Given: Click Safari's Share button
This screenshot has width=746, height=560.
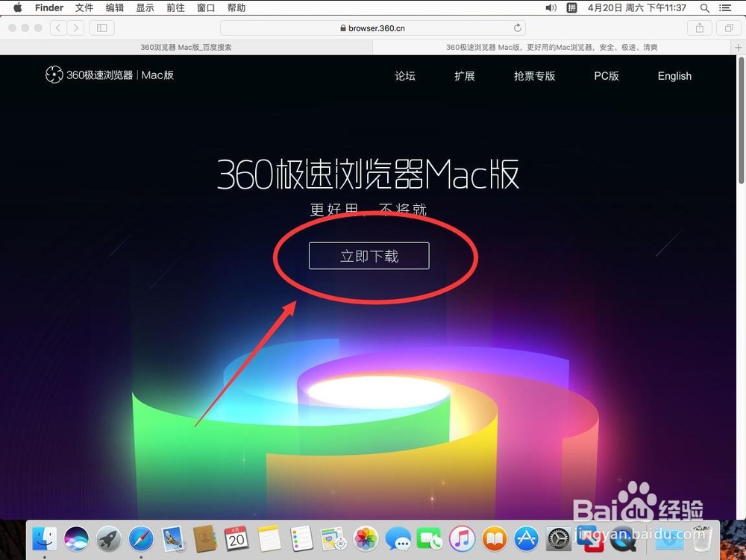Looking at the screenshot, I should click(x=700, y=28).
